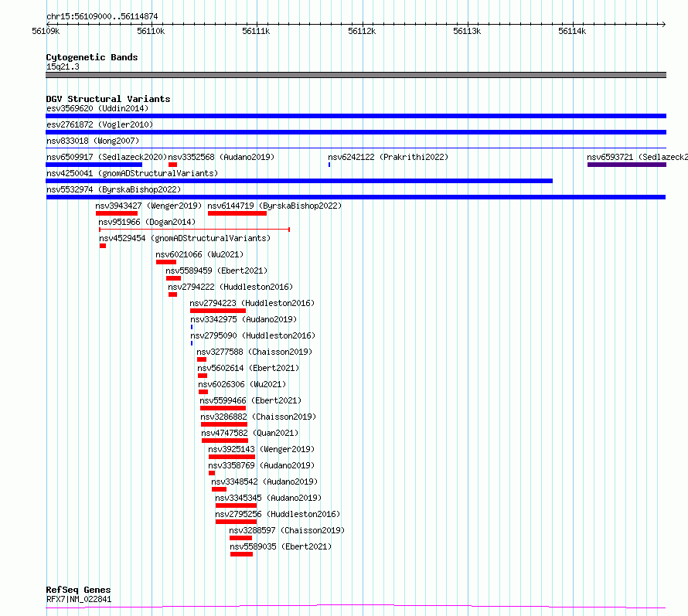Click the nsv6593721 Sedlazeck variant label
This screenshot has height=616, width=688.
(637, 157)
